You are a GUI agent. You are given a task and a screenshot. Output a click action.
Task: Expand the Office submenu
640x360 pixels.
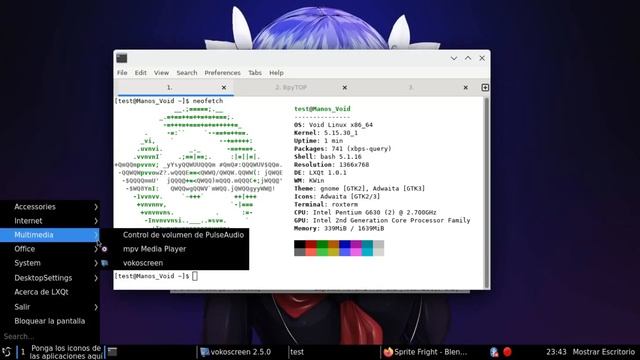[50, 249]
